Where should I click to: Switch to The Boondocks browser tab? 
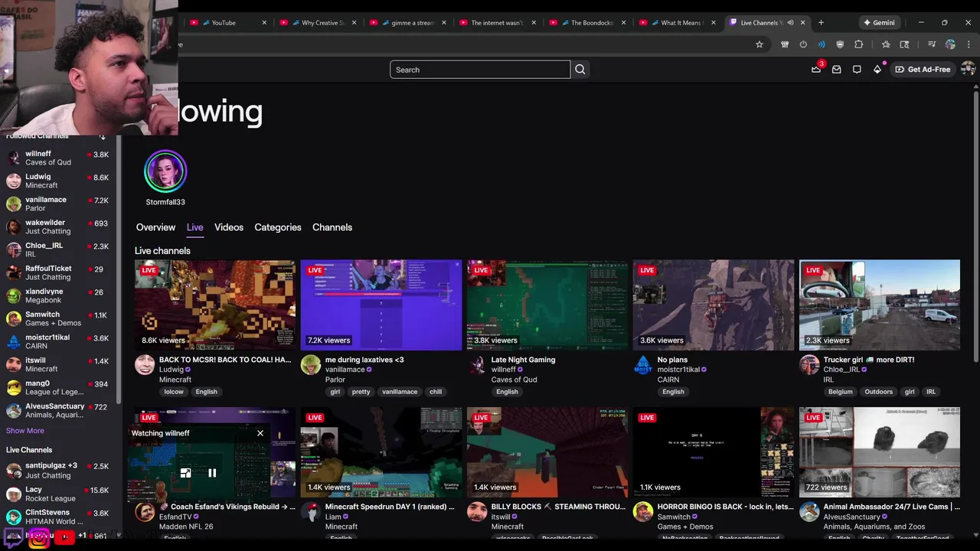click(x=586, y=23)
